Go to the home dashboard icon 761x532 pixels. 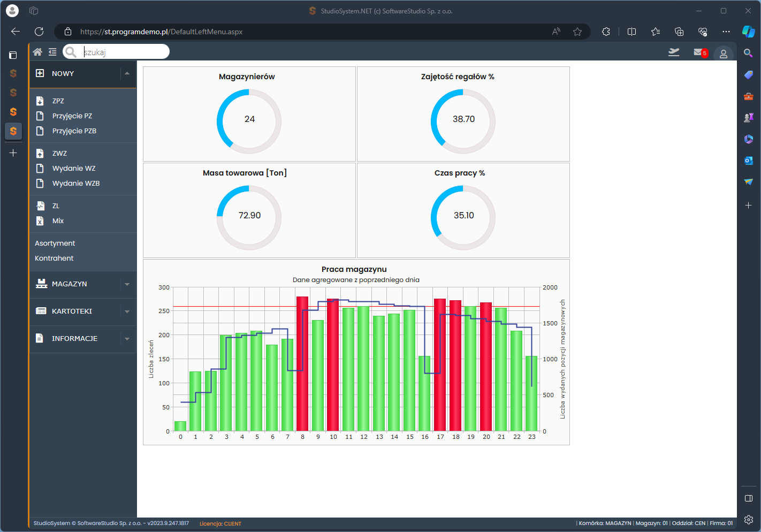coord(37,52)
